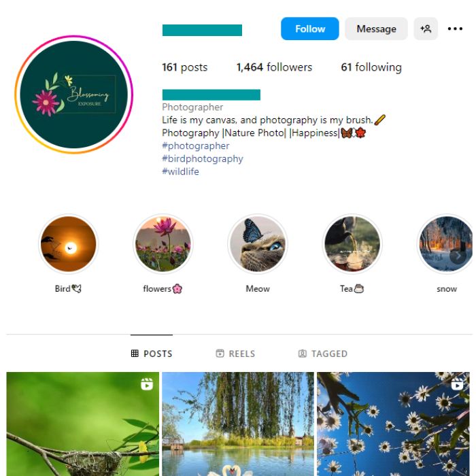Switch to the REELS tab
476x476 pixels.
tap(235, 354)
